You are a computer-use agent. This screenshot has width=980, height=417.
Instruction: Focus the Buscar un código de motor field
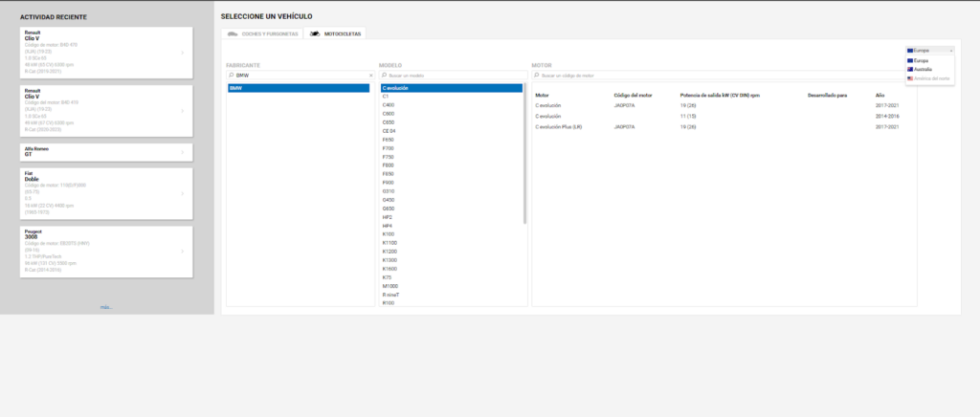point(724,75)
